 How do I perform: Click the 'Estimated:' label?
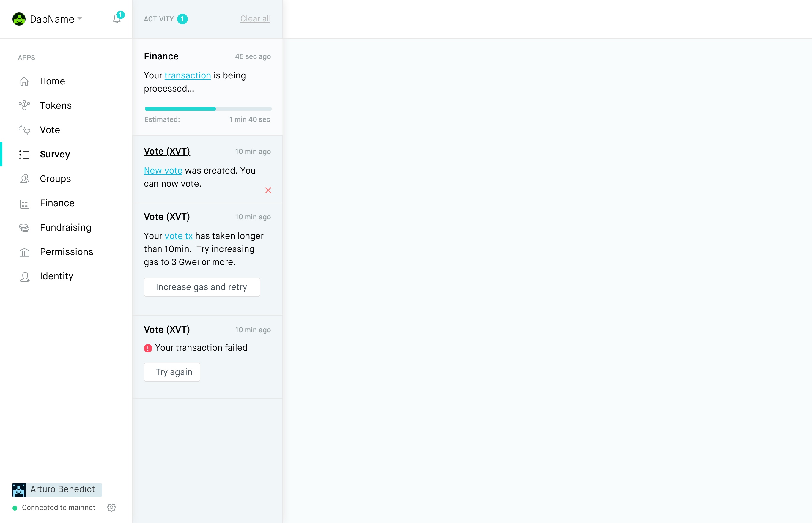coord(162,119)
